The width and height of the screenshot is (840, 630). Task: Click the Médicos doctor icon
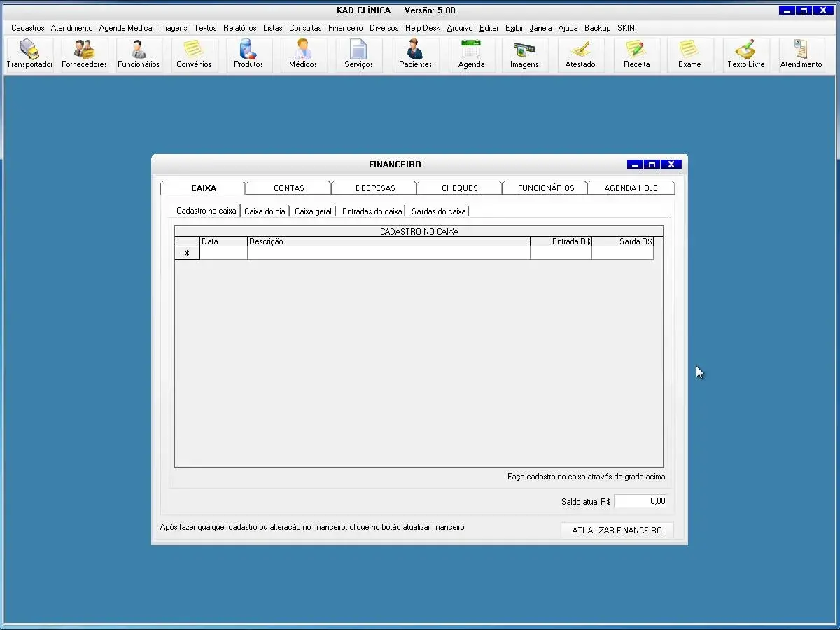point(303,55)
